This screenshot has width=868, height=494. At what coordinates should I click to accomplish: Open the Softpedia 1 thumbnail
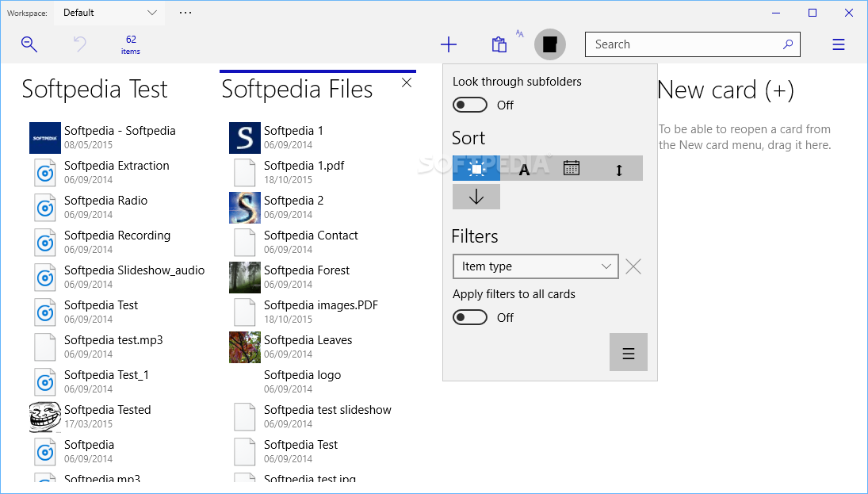coord(245,137)
